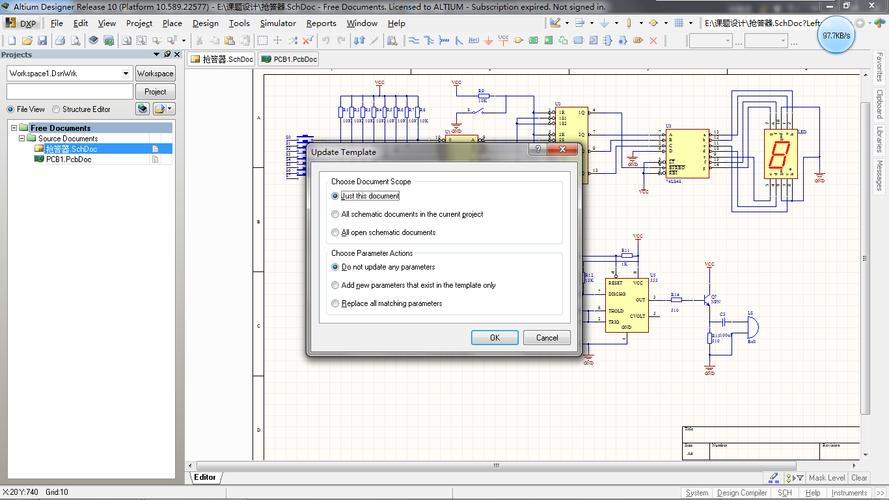
Task: Click the Place Wire tool
Action: click(x=414, y=40)
